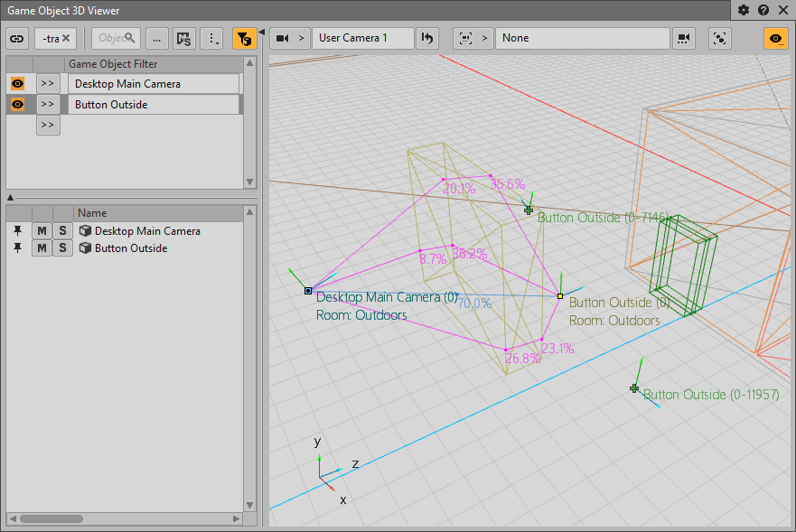Solo the Button Outside object

click(62, 248)
